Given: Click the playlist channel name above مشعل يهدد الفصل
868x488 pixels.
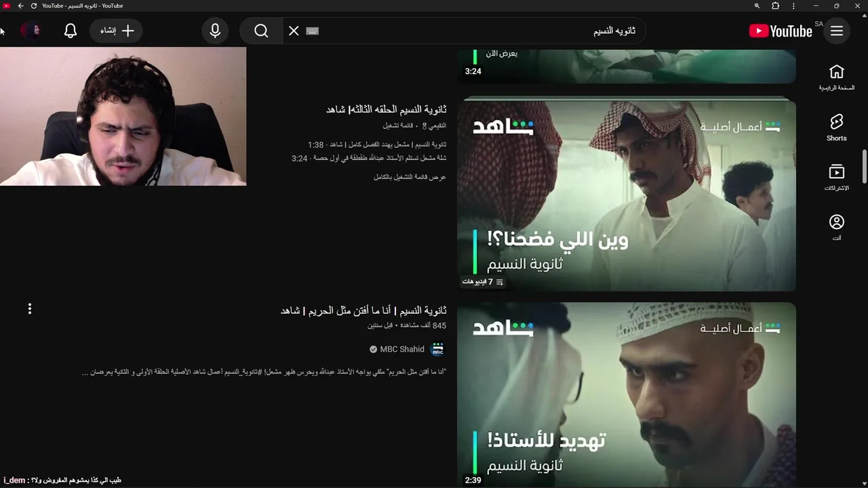Looking at the screenshot, I should (x=434, y=125).
